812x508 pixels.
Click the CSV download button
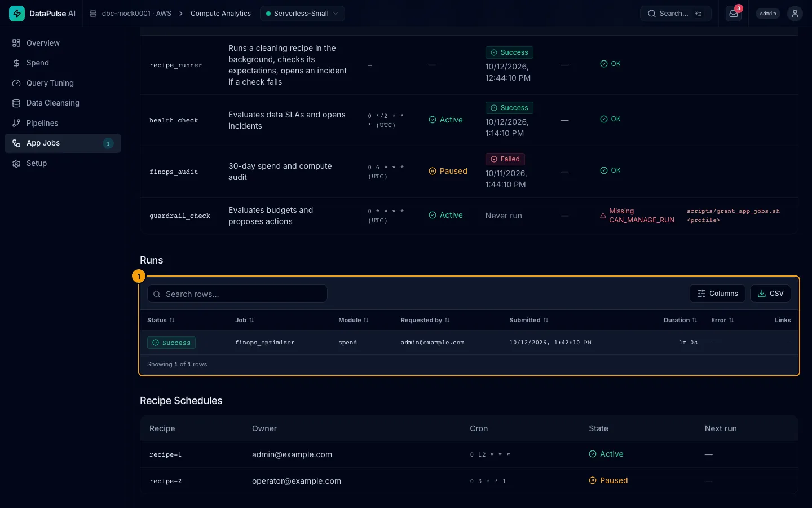770,294
